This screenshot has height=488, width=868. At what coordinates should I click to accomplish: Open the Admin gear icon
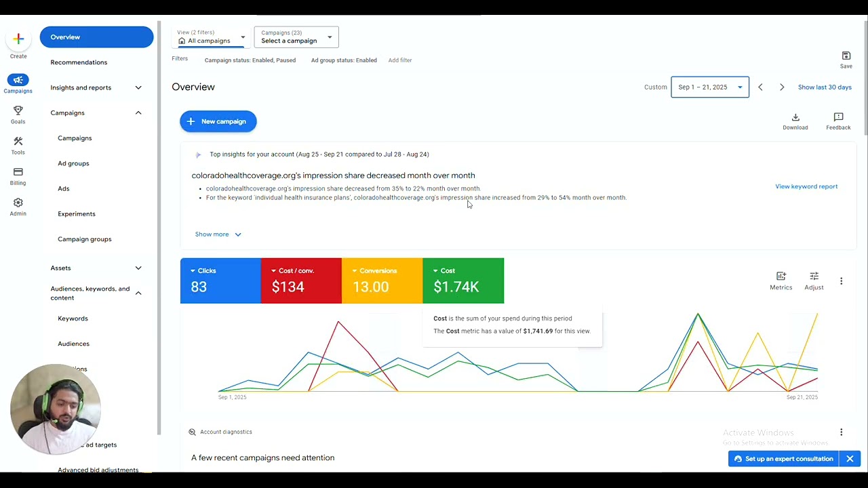pyautogui.click(x=18, y=203)
